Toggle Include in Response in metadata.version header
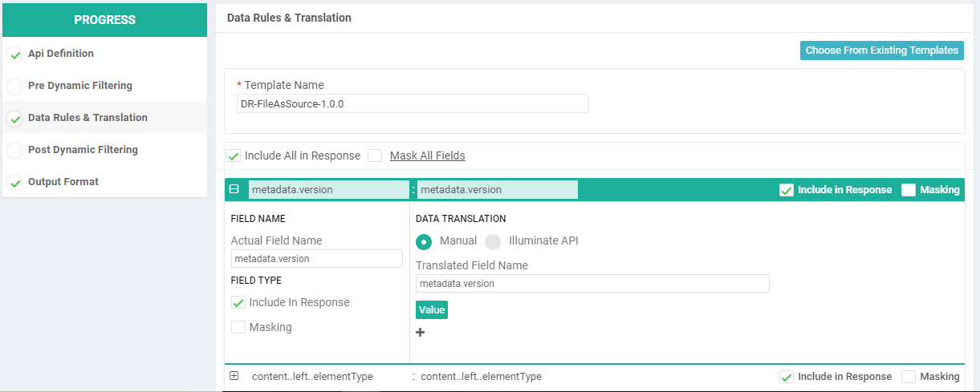Image resolution: width=980 pixels, height=392 pixels. click(x=787, y=190)
